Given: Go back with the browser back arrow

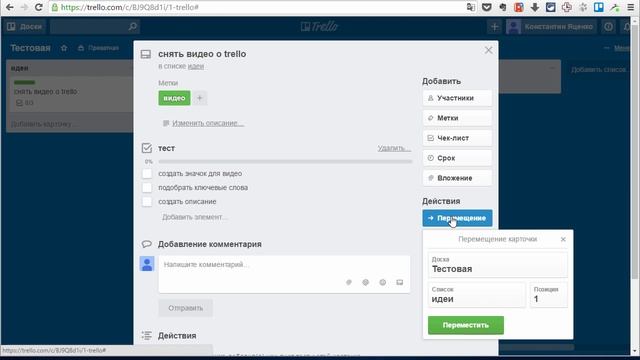Looking at the screenshot, I should 9,7.
